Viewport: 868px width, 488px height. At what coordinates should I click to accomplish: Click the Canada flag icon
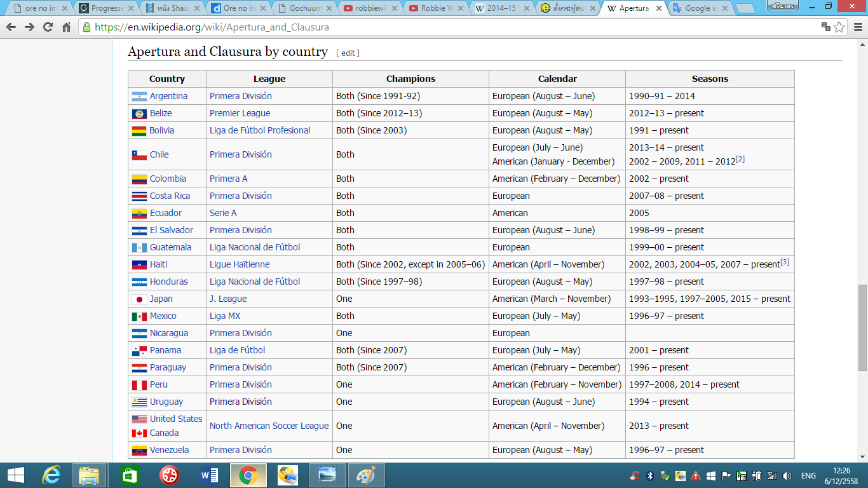139,433
